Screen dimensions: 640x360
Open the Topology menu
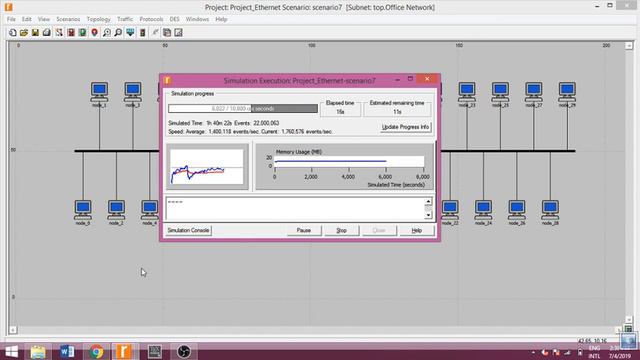coord(98,19)
